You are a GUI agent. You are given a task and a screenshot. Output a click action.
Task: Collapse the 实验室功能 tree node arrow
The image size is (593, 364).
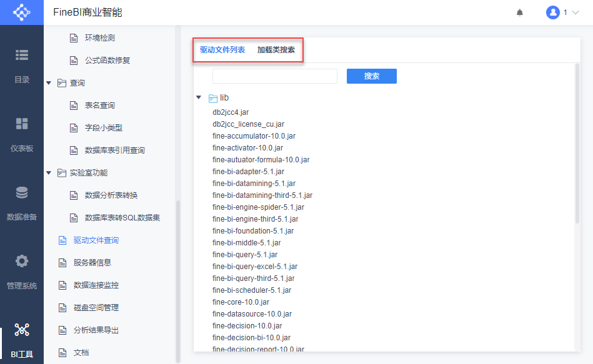pyautogui.click(x=49, y=173)
